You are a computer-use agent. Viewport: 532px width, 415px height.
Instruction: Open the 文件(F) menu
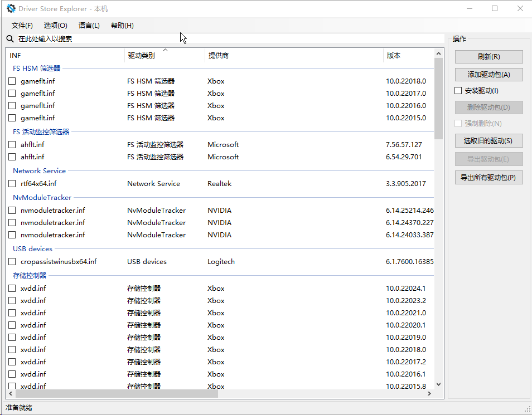22,26
